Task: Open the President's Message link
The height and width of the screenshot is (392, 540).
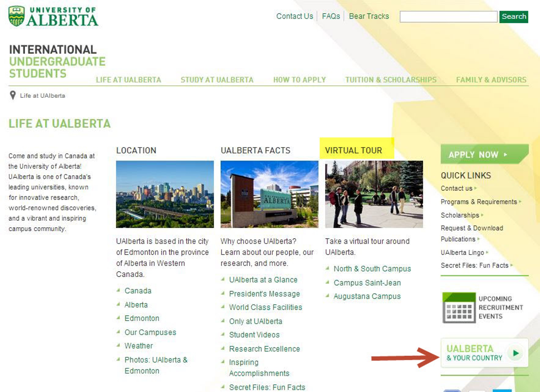Action: point(264,294)
